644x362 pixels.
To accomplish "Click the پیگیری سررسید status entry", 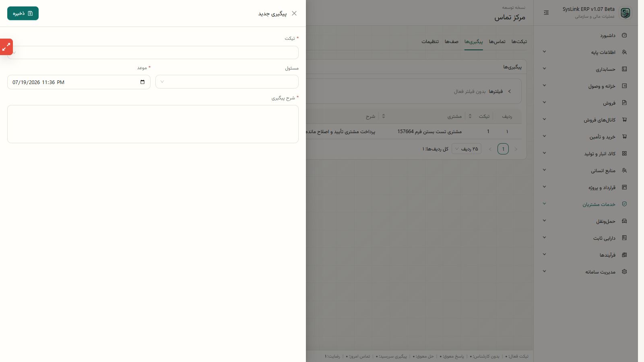I will (392, 356).
